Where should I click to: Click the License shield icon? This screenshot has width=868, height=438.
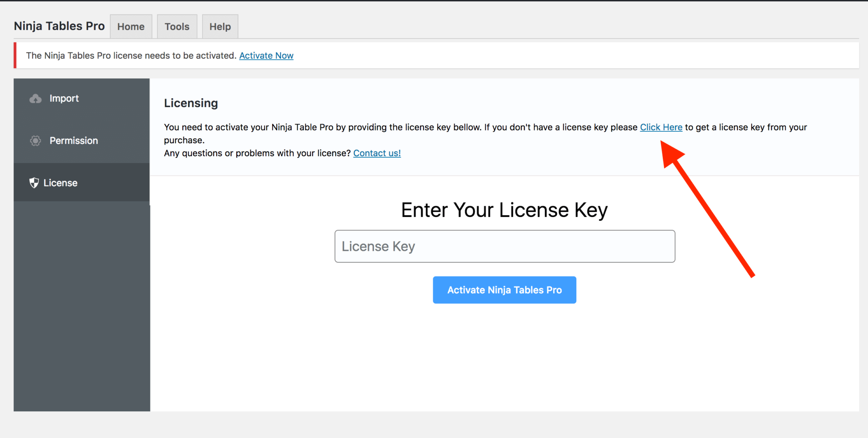34,183
